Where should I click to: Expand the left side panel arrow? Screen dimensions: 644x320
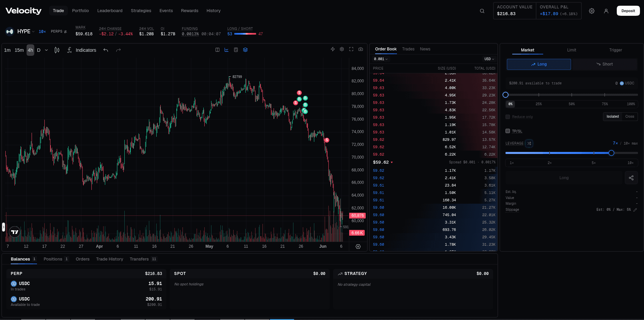pyautogui.click(x=3, y=227)
